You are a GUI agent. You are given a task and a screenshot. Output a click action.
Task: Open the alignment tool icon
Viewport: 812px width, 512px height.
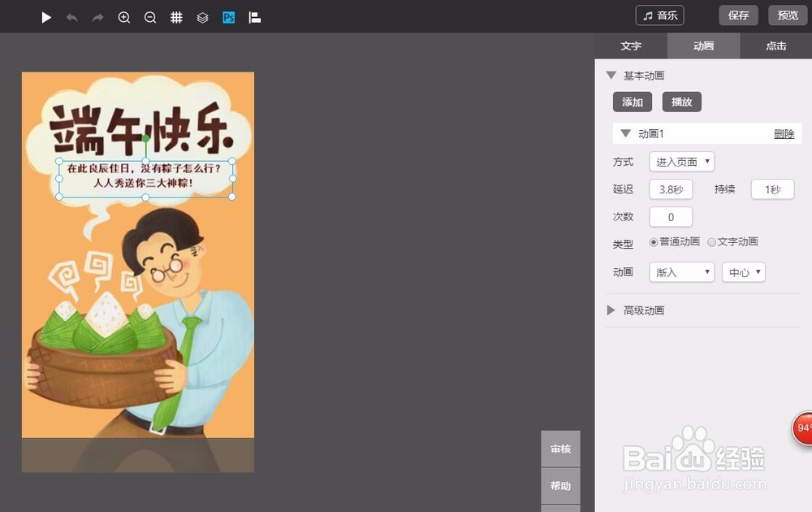tap(254, 17)
